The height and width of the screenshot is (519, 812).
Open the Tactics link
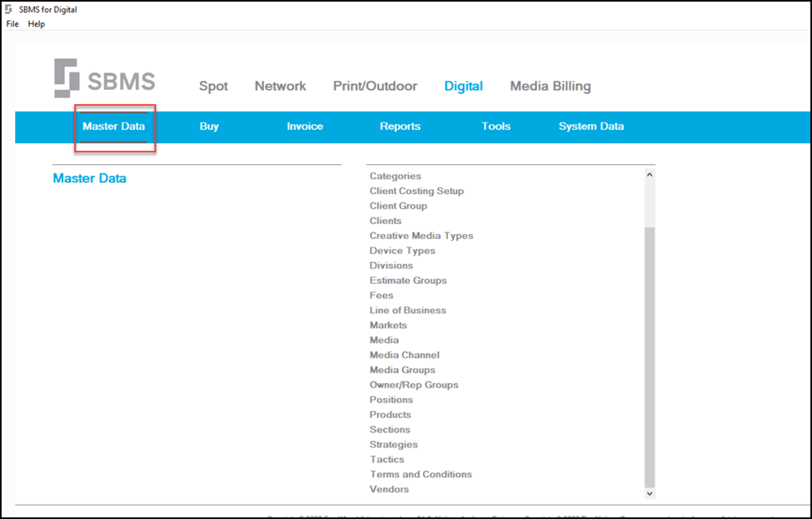[386, 459]
